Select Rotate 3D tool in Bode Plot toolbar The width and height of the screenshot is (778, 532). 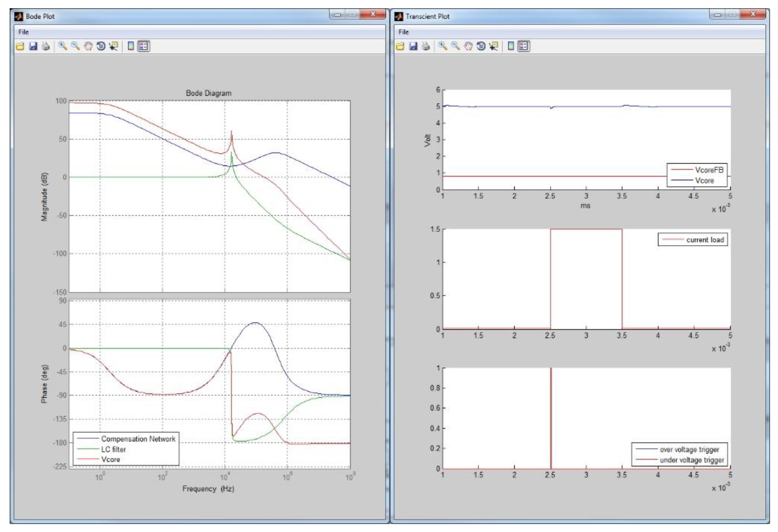pyautogui.click(x=101, y=46)
